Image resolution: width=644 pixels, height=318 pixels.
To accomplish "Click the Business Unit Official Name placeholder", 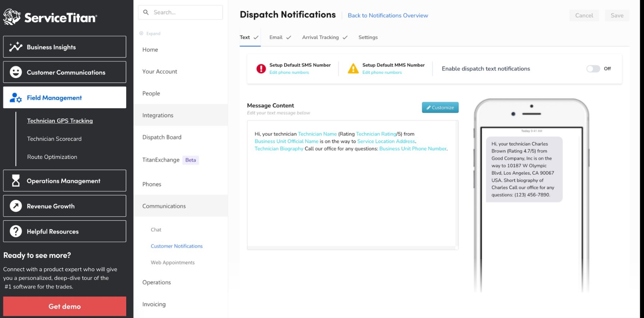I will pos(286,141).
